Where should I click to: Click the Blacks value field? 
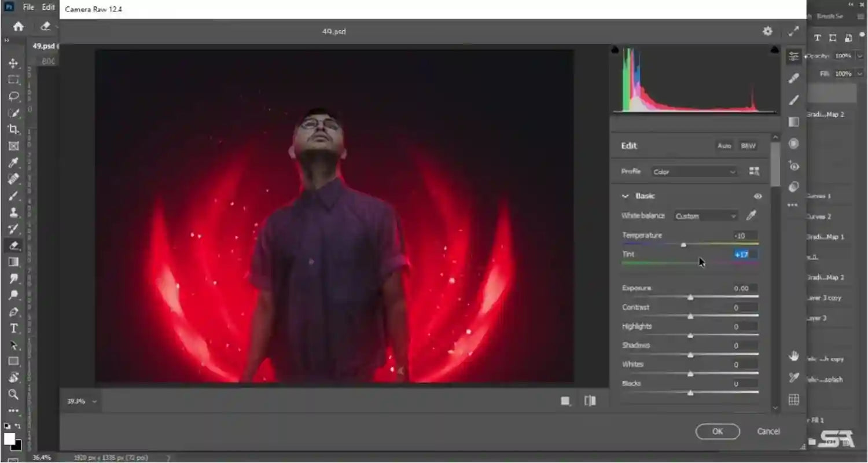[x=745, y=384]
